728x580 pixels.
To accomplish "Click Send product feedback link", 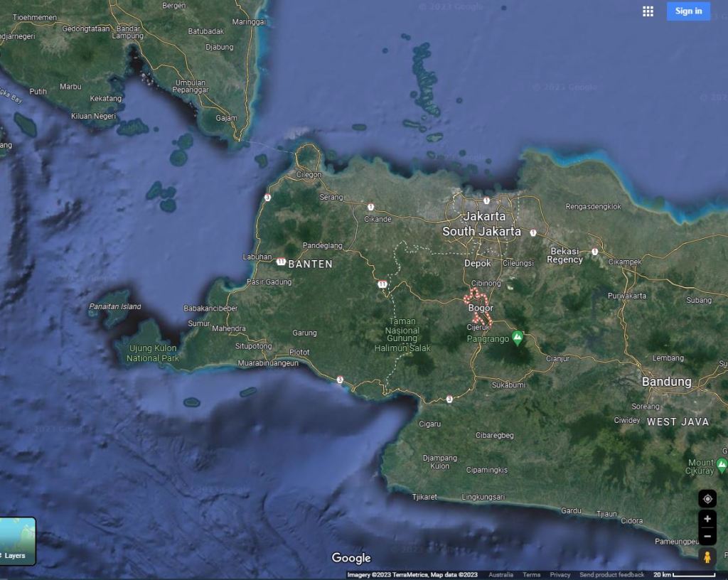I will click(x=611, y=574).
